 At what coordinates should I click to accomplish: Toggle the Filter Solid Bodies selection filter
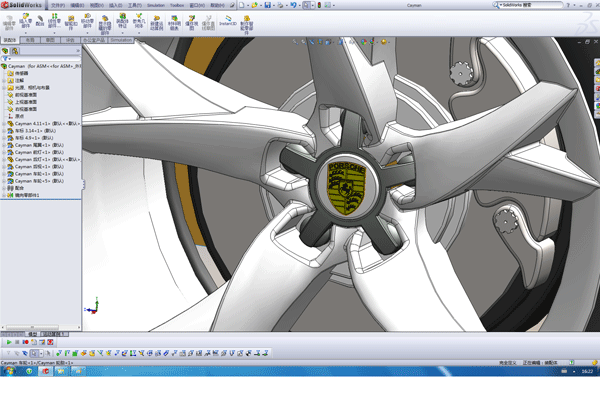tap(92, 353)
